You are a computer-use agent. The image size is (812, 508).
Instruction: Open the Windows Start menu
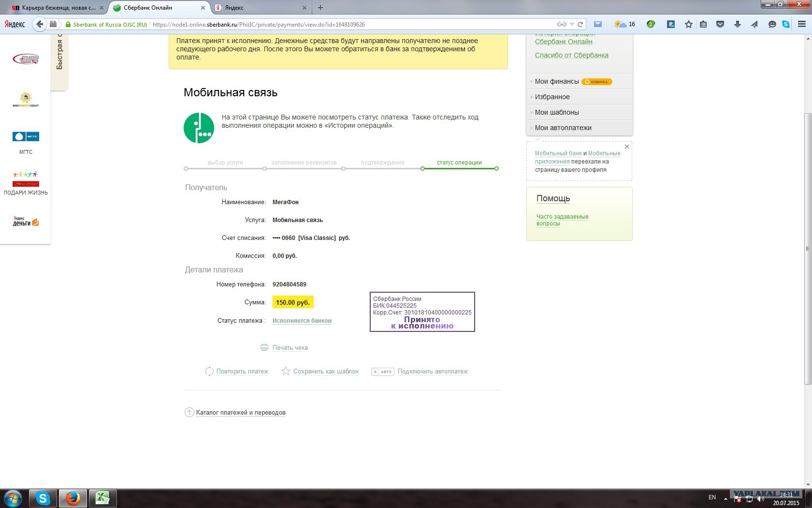(13, 498)
